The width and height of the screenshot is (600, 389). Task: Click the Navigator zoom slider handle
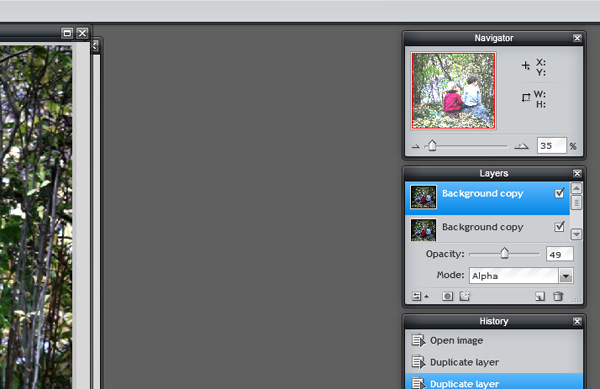(432, 145)
